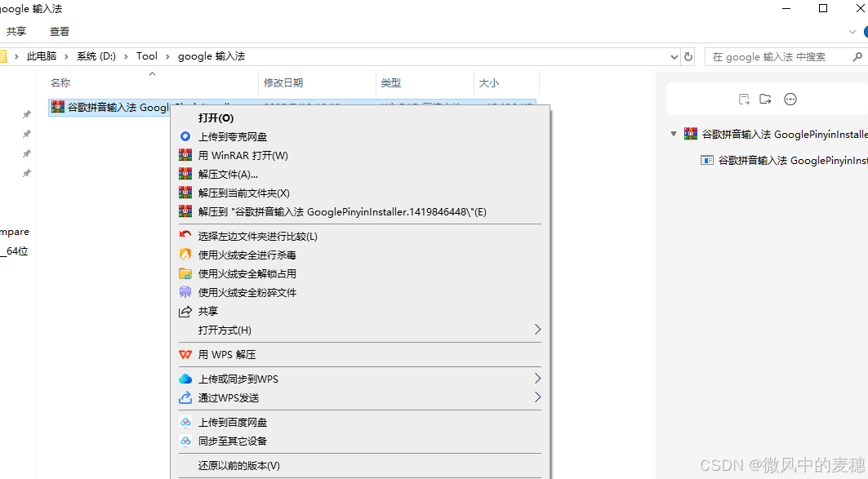Image resolution: width=868 pixels, height=479 pixels.
Task: Click WinRAR icon beside 解压到当前文件夹
Action: [185, 193]
